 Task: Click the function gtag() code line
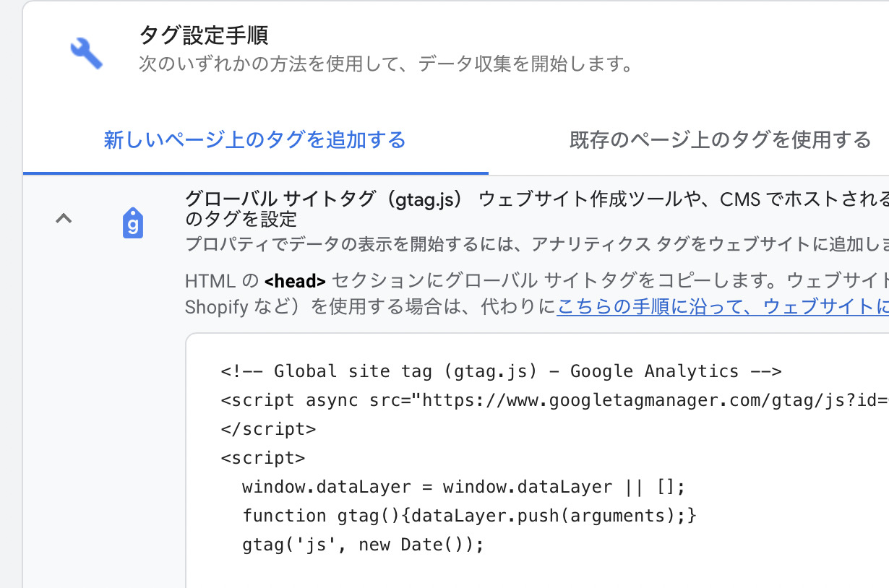coord(470,516)
